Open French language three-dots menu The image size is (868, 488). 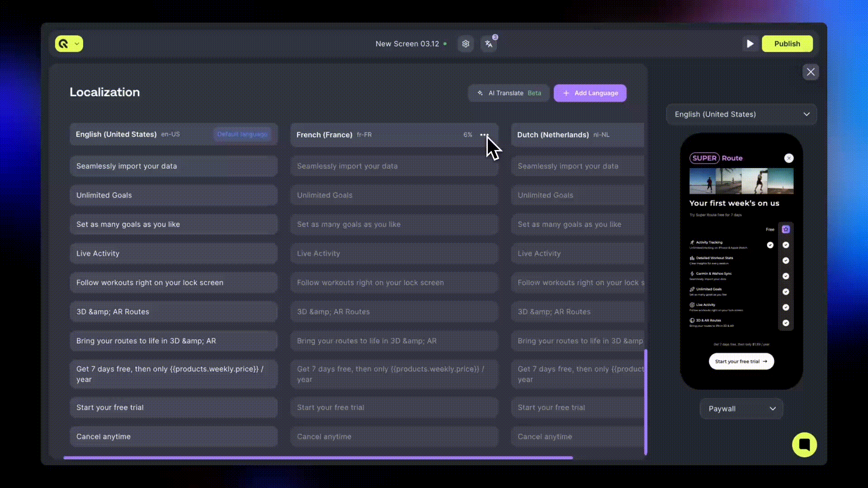[x=484, y=135]
